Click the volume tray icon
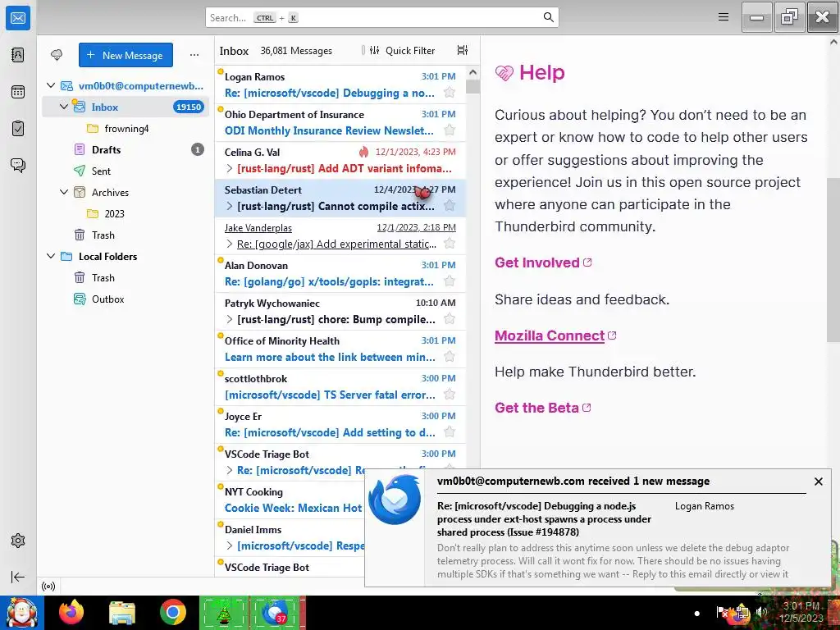This screenshot has height=630, width=840. [x=761, y=611]
